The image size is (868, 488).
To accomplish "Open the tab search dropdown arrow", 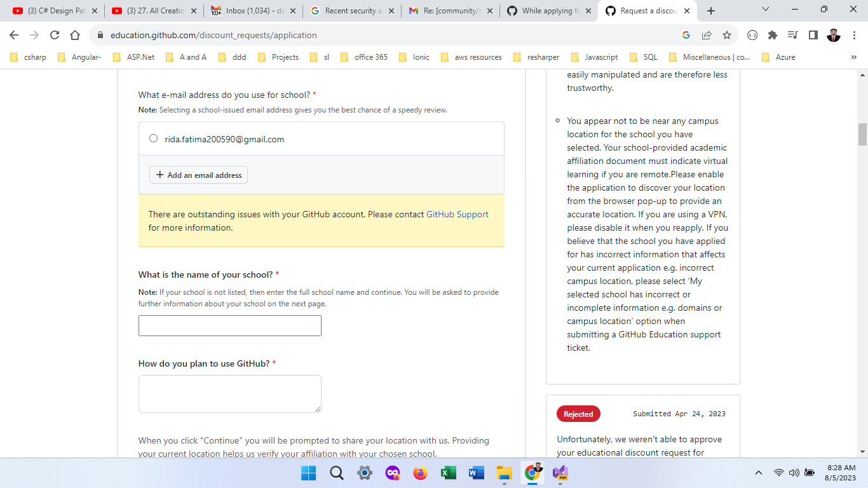I will click(x=765, y=10).
